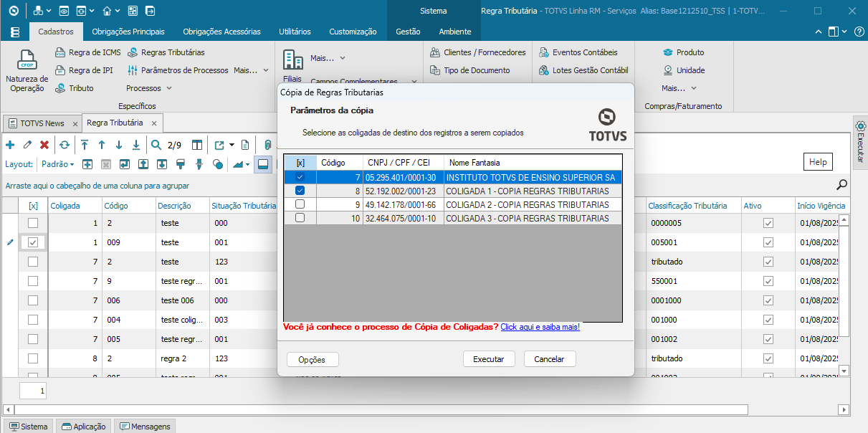Click the red X delete record icon

[x=44, y=145]
